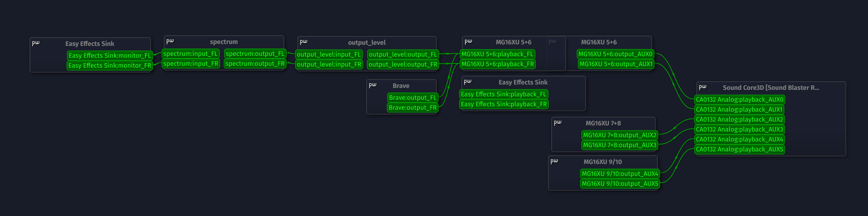Viewport: 868px width, 216px height.
Task: Select the MG16XU 7+8:output_AUX3 port
Action: coord(620,145)
